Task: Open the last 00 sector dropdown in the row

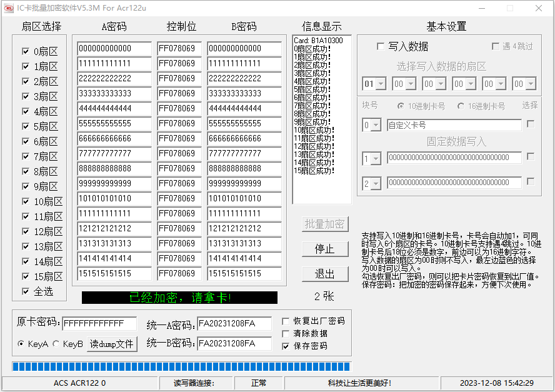Action: coord(531,84)
